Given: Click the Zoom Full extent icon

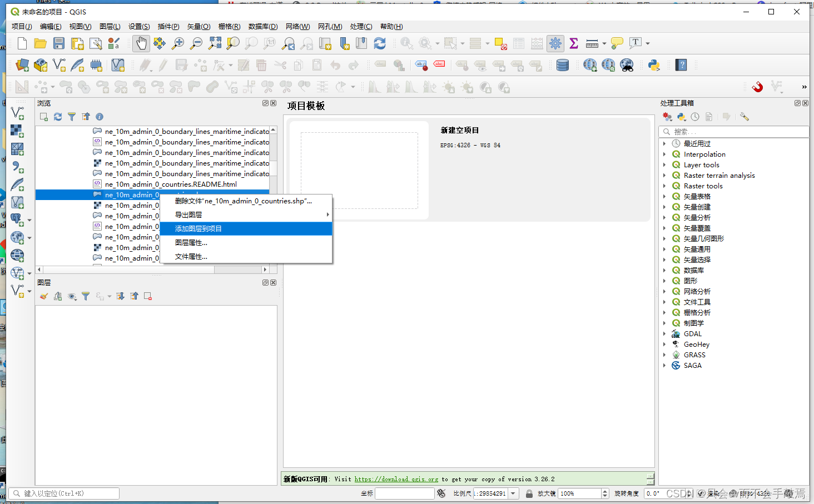Looking at the screenshot, I should pos(215,43).
